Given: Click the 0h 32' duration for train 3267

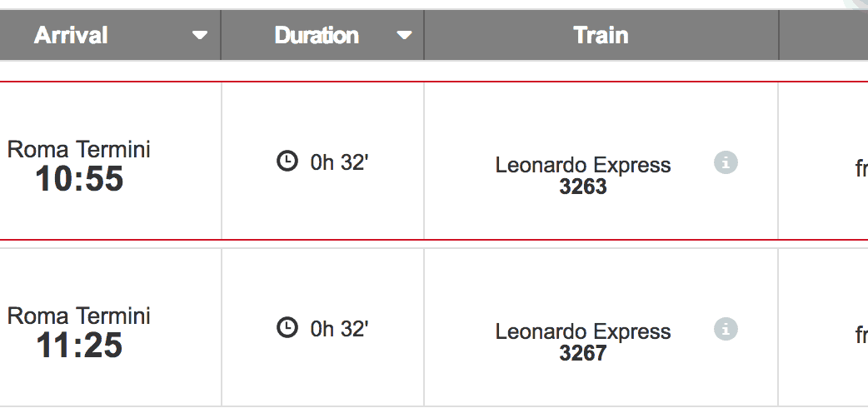Looking at the screenshot, I should tap(339, 329).
